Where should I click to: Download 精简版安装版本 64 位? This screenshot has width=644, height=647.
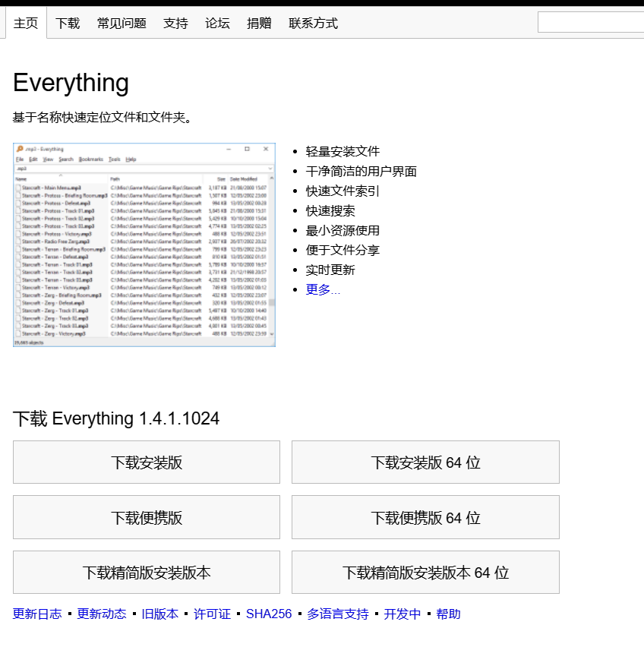pos(425,573)
